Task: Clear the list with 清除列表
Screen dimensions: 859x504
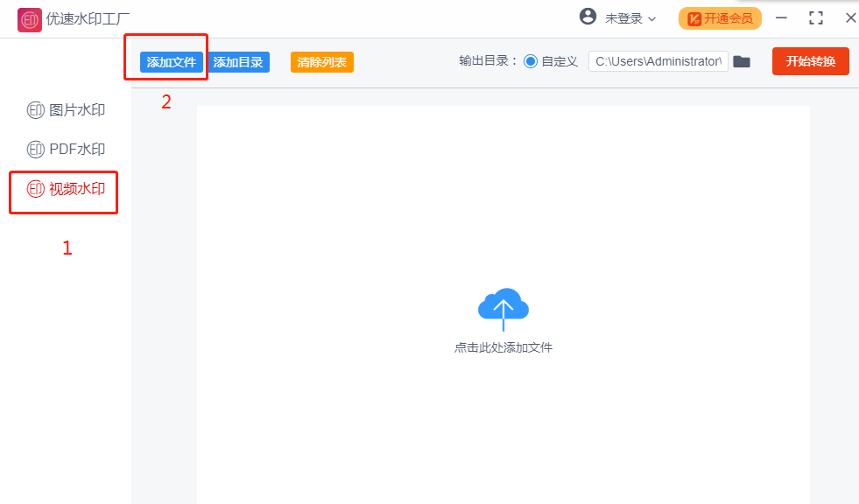Action: point(321,62)
